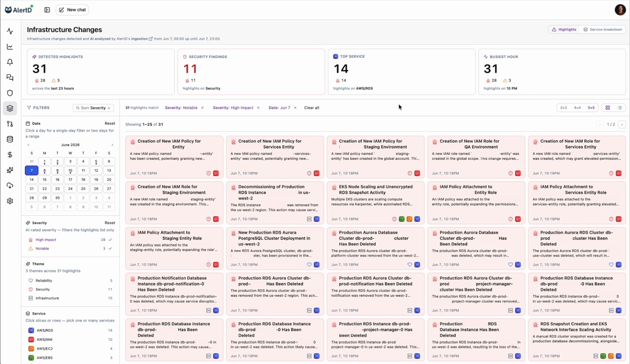Open New Production RDS Aurora PostgreSQL Cluster card
Screen dimensions: 630x364
tap(275, 249)
